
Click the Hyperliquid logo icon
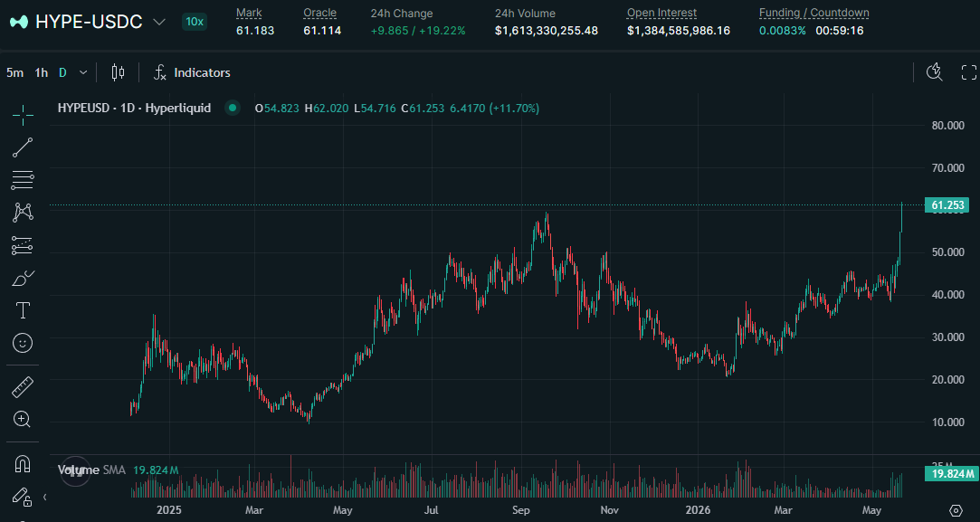coord(19,22)
